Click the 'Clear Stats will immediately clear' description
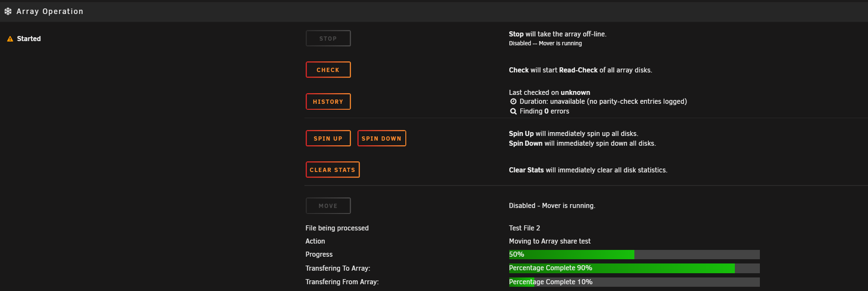 [x=588, y=170]
